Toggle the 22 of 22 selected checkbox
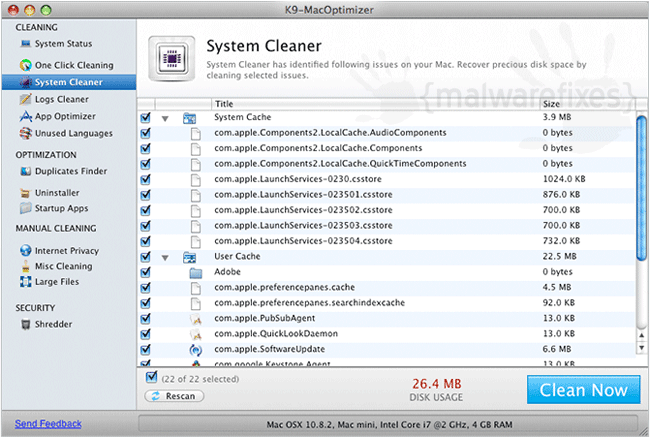 (151, 377)
